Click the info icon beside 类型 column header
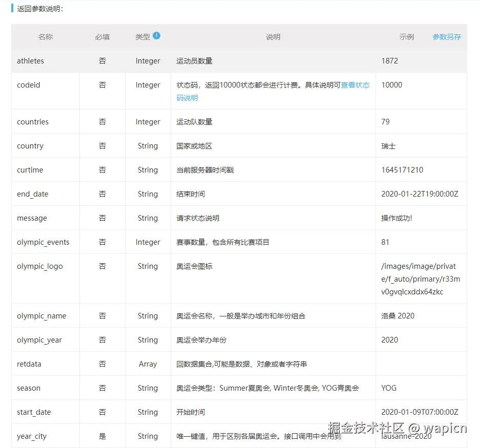Viewport: 480px width, 448px height. pos(156,35)
